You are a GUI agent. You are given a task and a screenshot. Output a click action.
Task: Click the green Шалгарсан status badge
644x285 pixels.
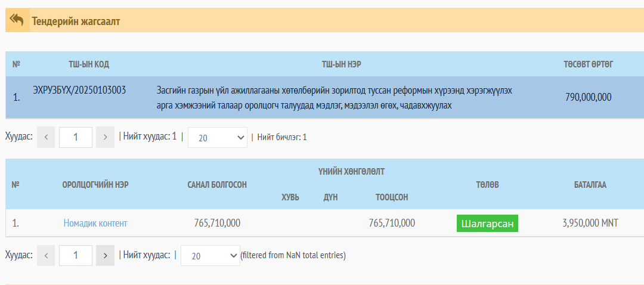tap(487, 224)
